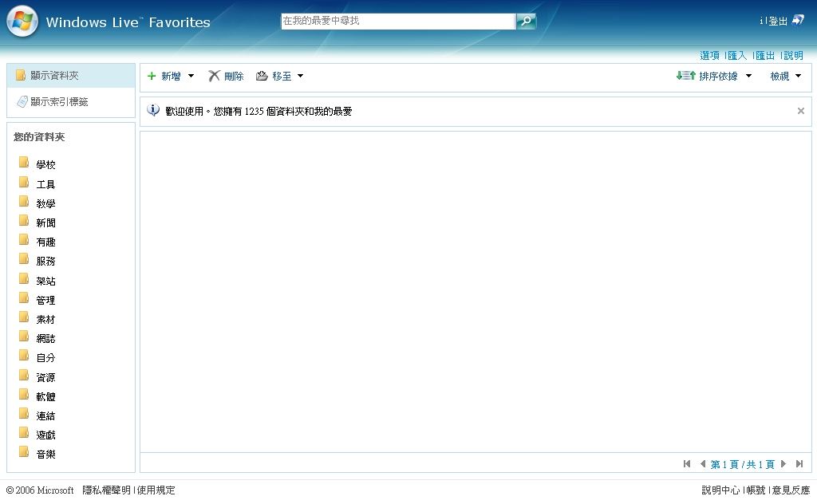Click the folder icon next to 網誌
Image resolution: width=817 pixels, height=504 pixels.
[24, 337]
